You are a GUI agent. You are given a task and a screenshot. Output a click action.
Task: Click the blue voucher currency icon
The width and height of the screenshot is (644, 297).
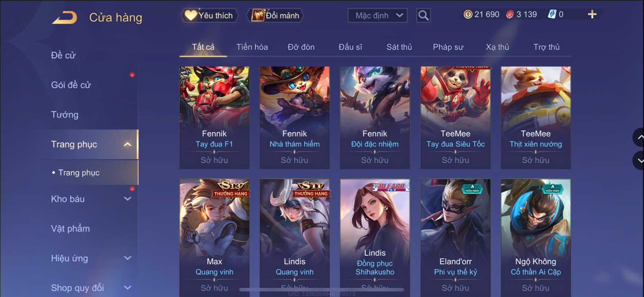(x=552, y=15)
